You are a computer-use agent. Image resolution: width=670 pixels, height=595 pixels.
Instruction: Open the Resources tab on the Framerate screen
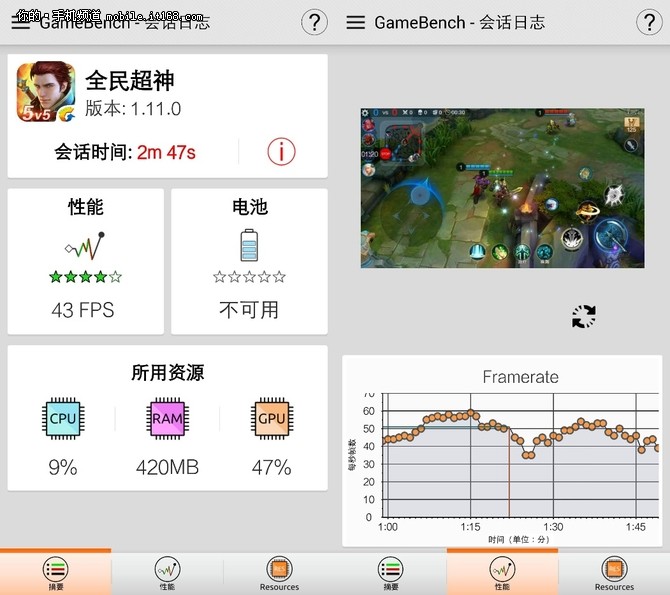[x=614, y=573]
